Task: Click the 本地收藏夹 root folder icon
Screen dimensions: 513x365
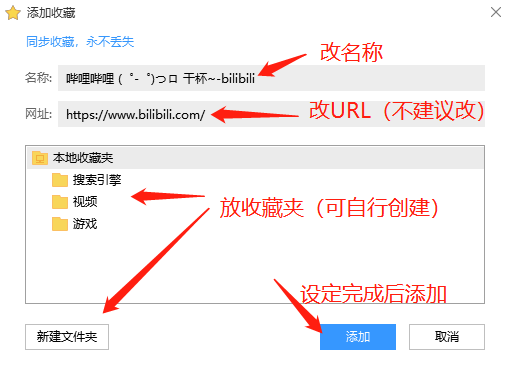Action: (40, 158)
